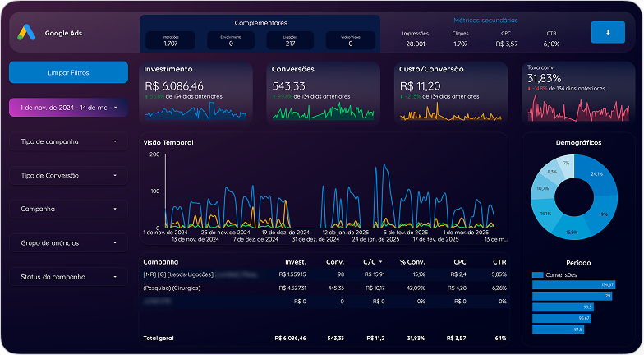Click the Taxa conv. 31,83% scorecard
The image size is (644, 355).
click(x=577, y=92)
